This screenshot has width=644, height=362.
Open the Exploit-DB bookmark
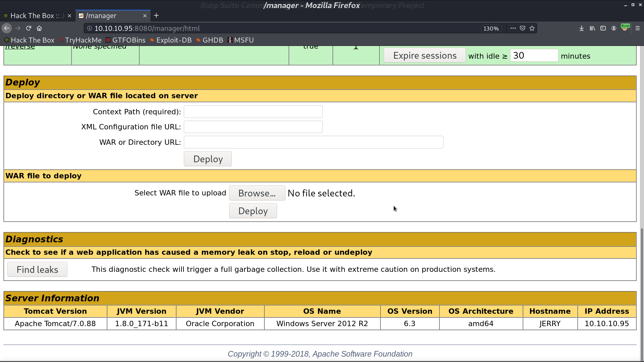click(x=171, y=40)
